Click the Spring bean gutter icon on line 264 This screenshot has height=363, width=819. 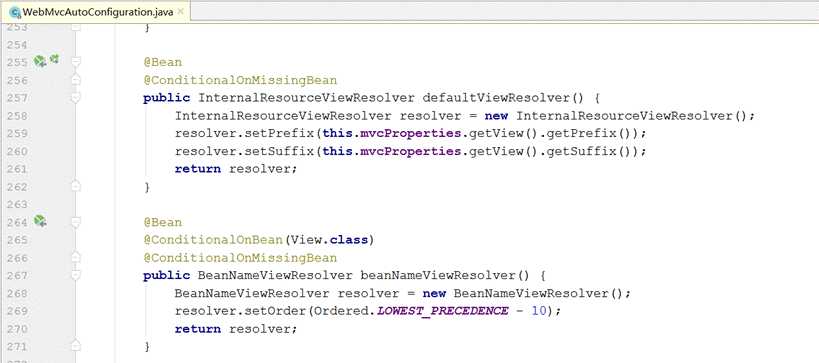click(x=40, y=221)
